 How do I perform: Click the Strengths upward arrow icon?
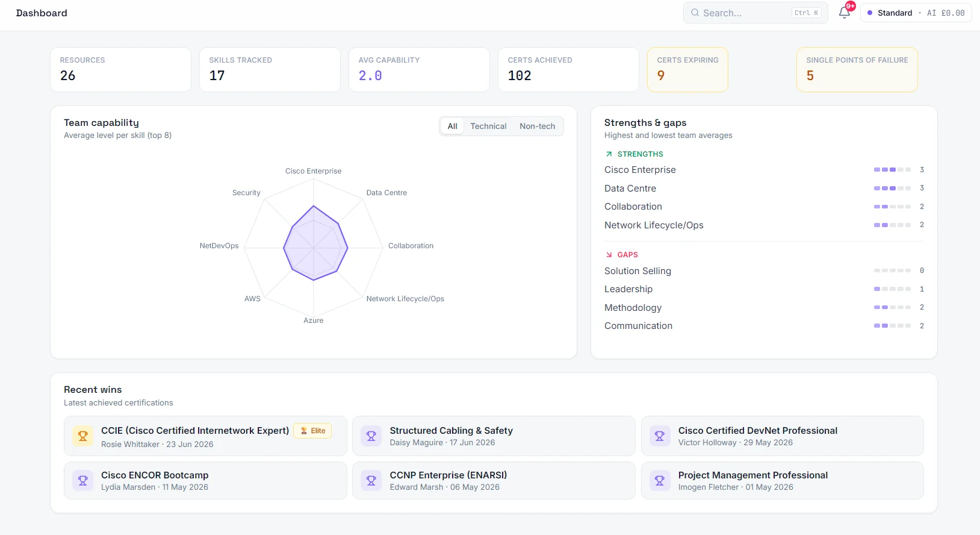[x=609, y=154]
